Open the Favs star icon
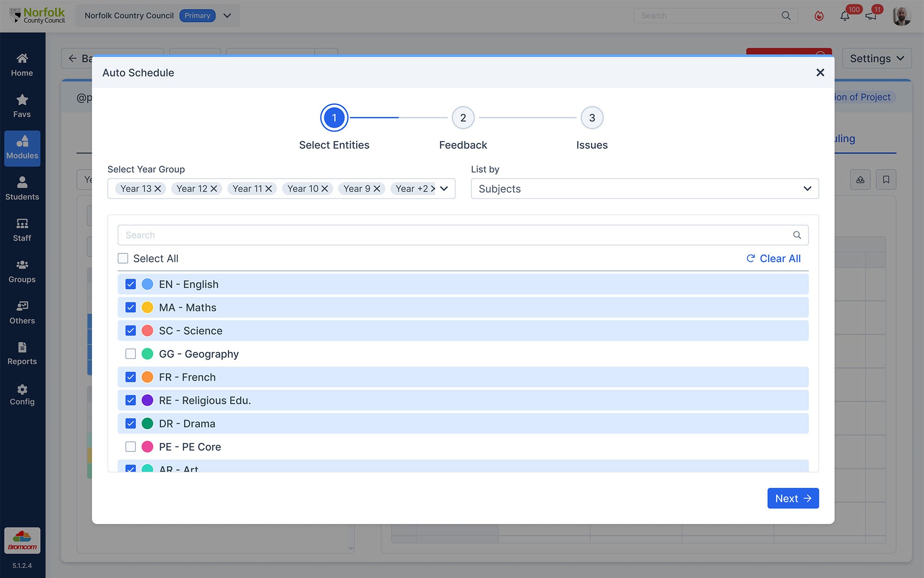The width and height of the screenshot is (924, 578). pyautogui.click(x=22, y=100)
